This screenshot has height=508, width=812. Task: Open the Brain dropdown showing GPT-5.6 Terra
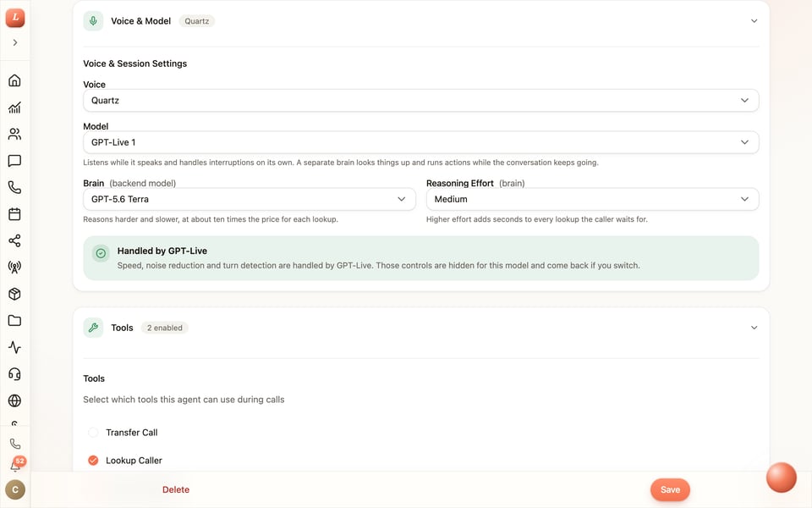[x=249, y=199]
